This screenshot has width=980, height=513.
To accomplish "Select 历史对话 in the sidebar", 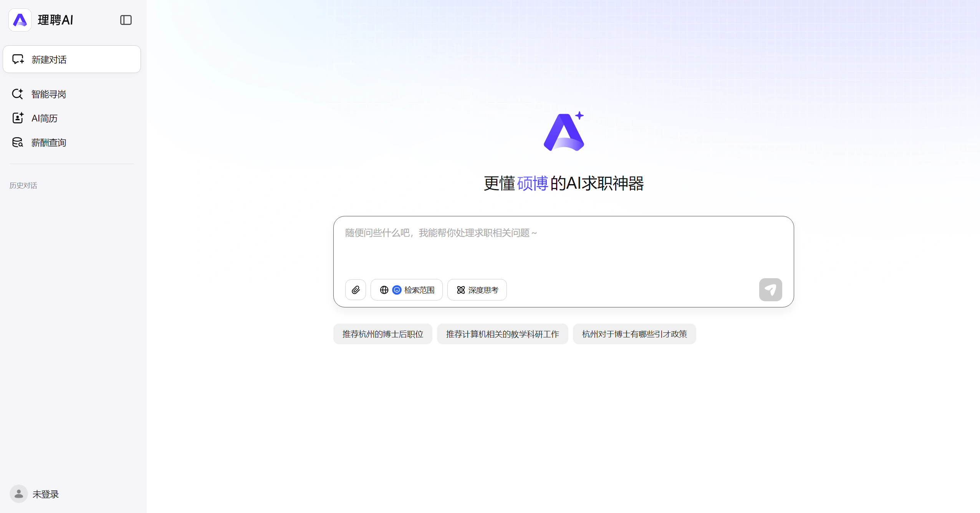I will point(23,185).
